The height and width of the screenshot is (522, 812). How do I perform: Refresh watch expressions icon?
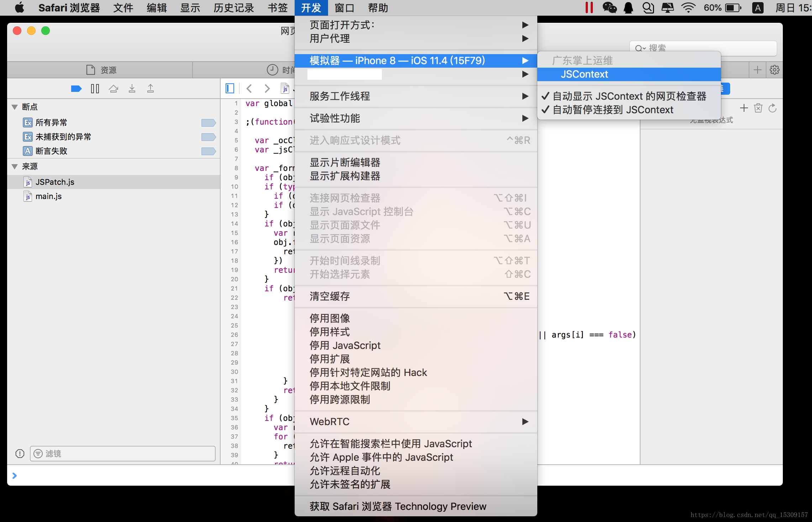(773, 108)
